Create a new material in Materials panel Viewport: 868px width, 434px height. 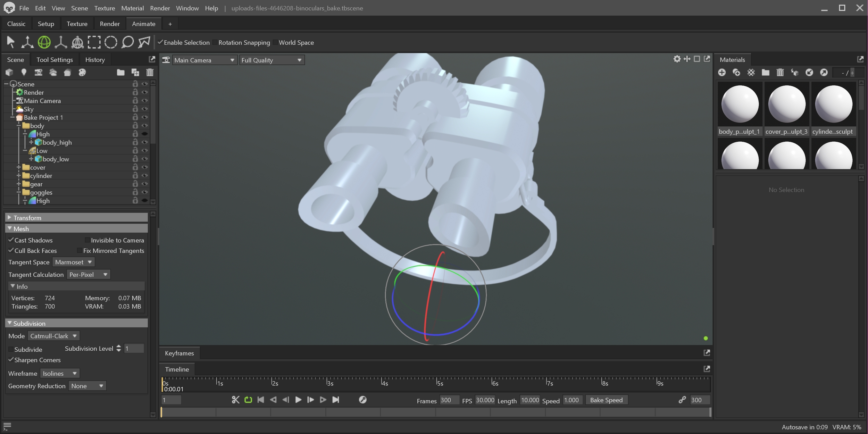click(x=722, y=72)
